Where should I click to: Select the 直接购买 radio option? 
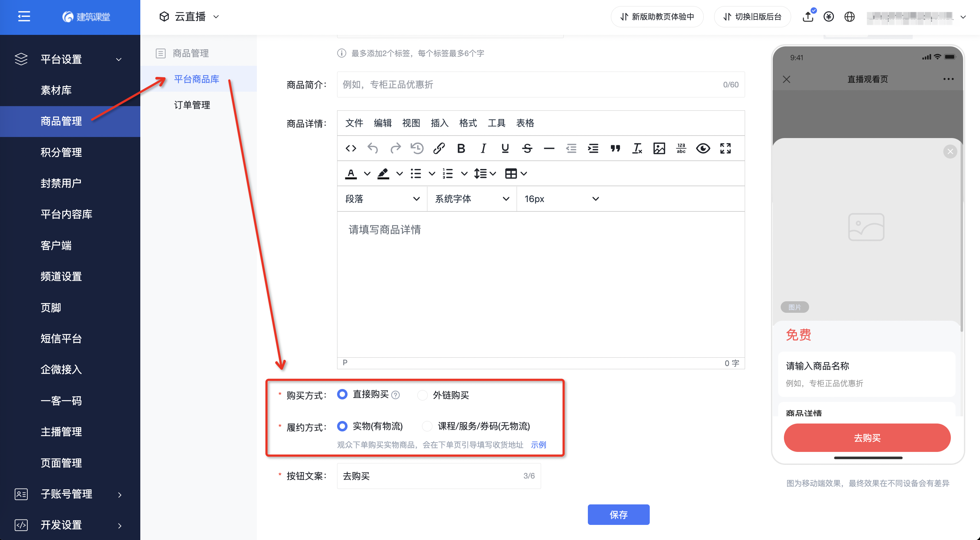click(342, 394)
